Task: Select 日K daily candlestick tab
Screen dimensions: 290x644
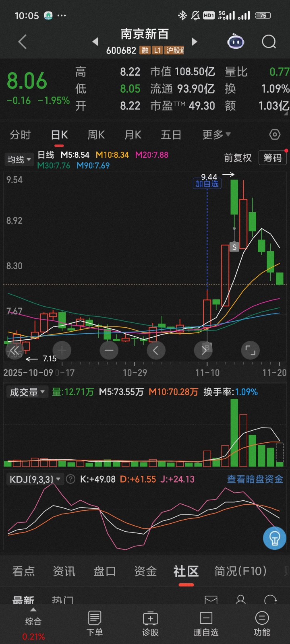Action: (60, 134)
